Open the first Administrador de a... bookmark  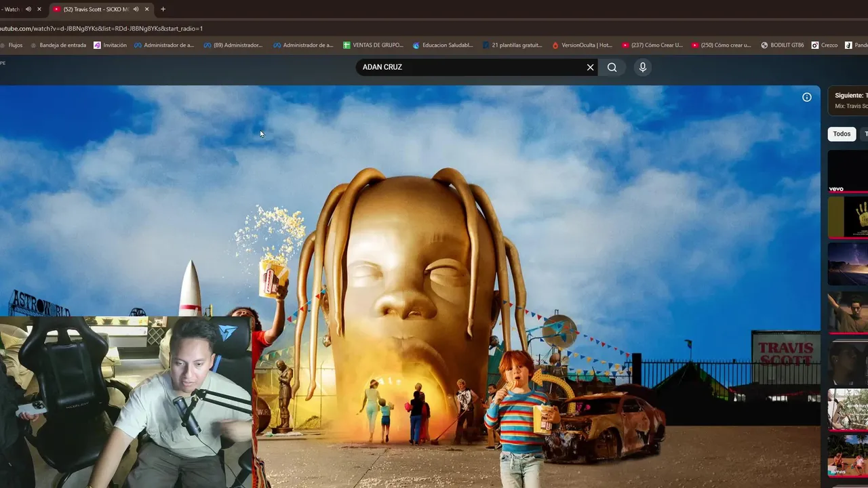[164, 45]
